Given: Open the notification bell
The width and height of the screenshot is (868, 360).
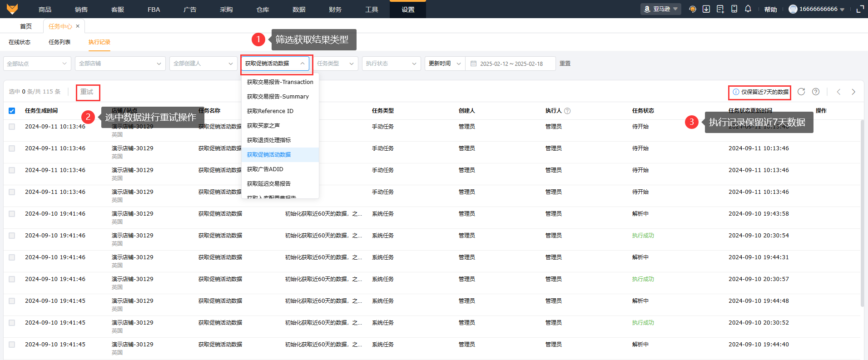Looking at the screenshot, I should click(x=748, y=9).
